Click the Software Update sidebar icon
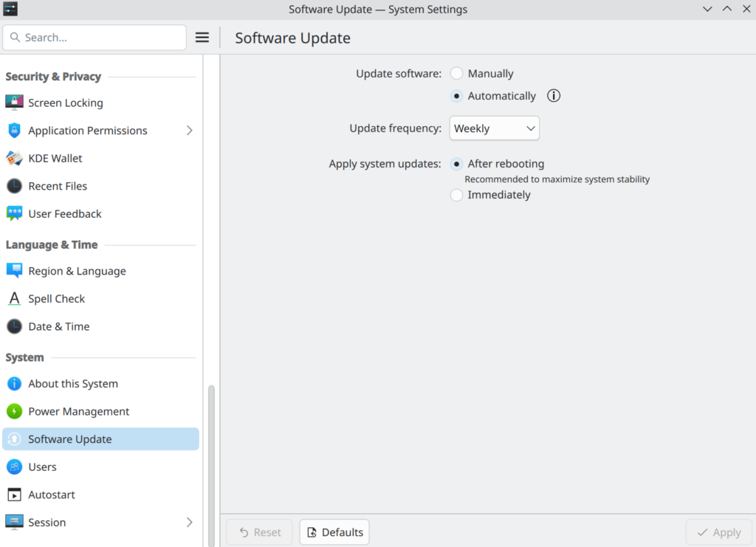The image size is (756, 547). click(15, 439)
